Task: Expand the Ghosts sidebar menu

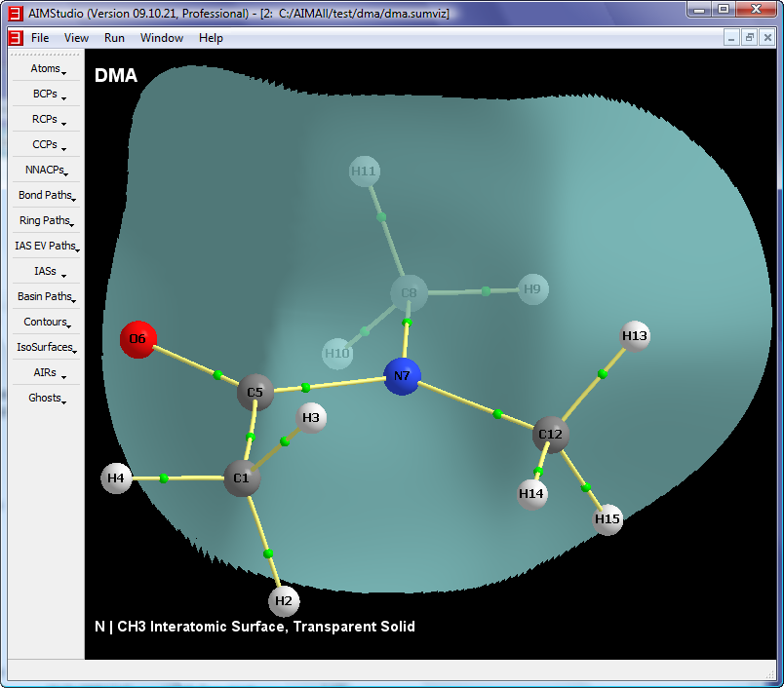Action: pyautogui.click(x=47, y=399)
